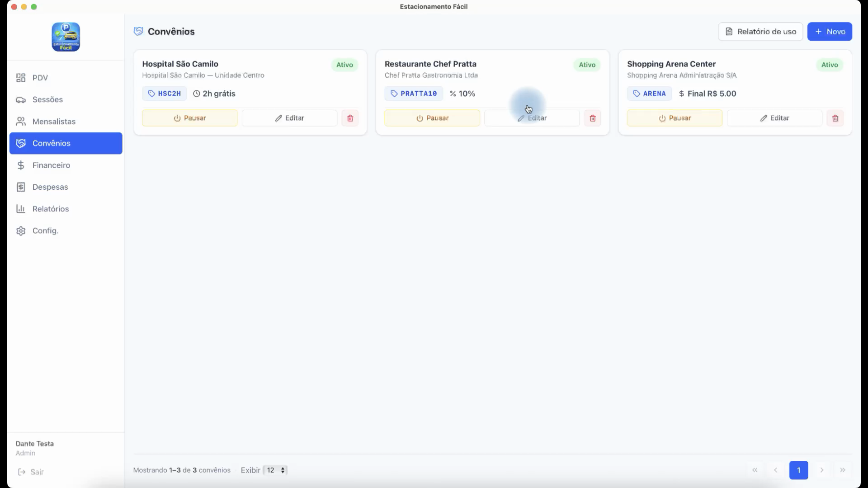The width and height of the screenshot is (868, 488).
Task: Go to last page of convênios
Action: coord(843,470)
